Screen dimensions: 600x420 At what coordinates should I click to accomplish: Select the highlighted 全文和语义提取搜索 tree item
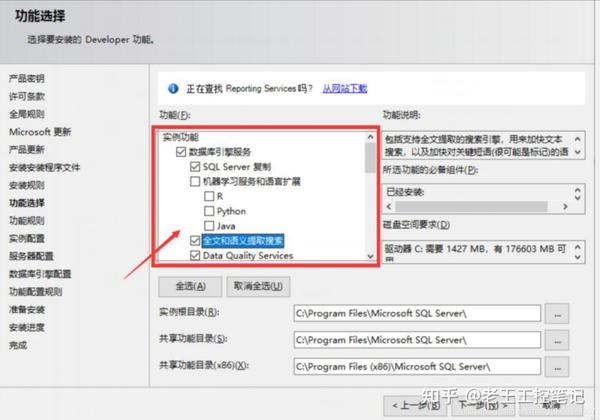(243, 241)
